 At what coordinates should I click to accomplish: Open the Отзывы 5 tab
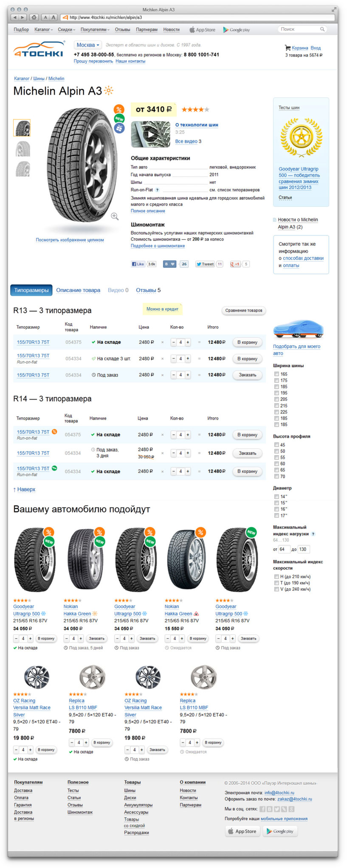click(148, 290)
